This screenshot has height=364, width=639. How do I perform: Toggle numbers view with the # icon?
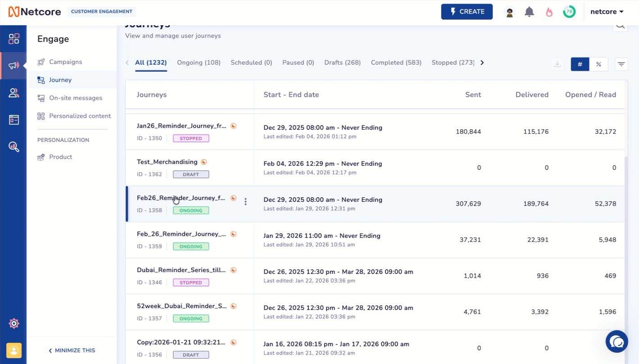[x=580, y=64]
